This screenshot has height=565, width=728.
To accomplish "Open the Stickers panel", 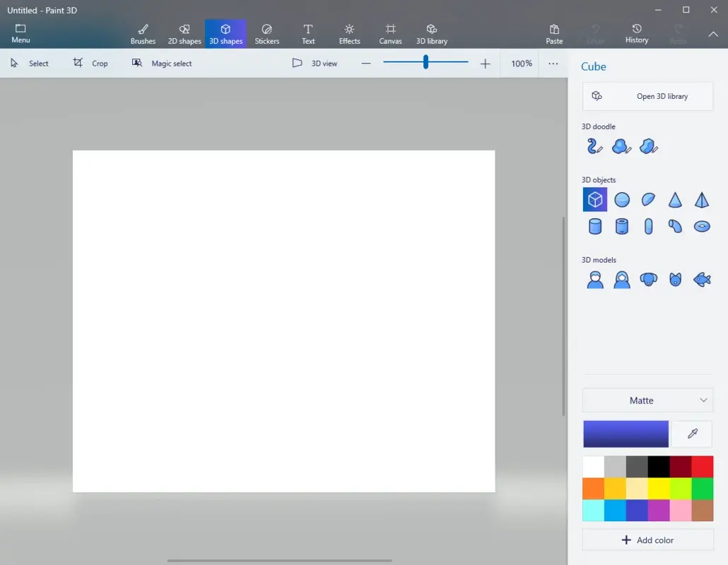I will 267,33.
